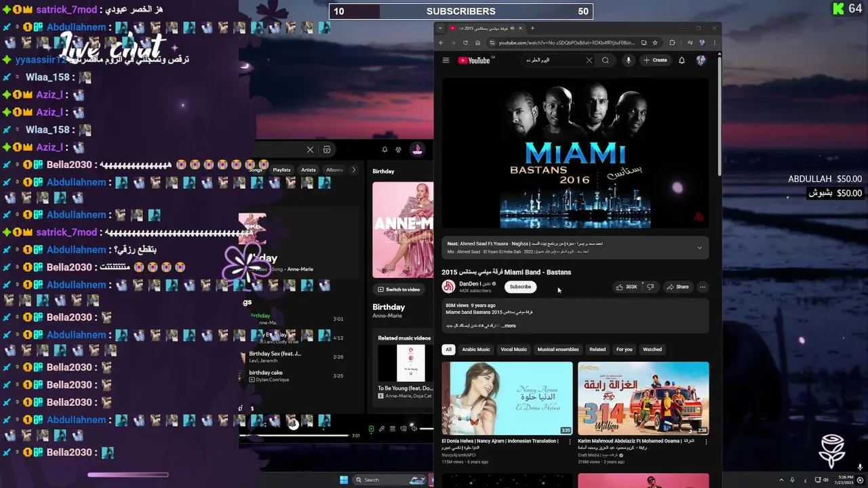Open Spotify What's New bell
This screenshot has width=868, height=488.
pyautogui.click(x=384, y=150)
